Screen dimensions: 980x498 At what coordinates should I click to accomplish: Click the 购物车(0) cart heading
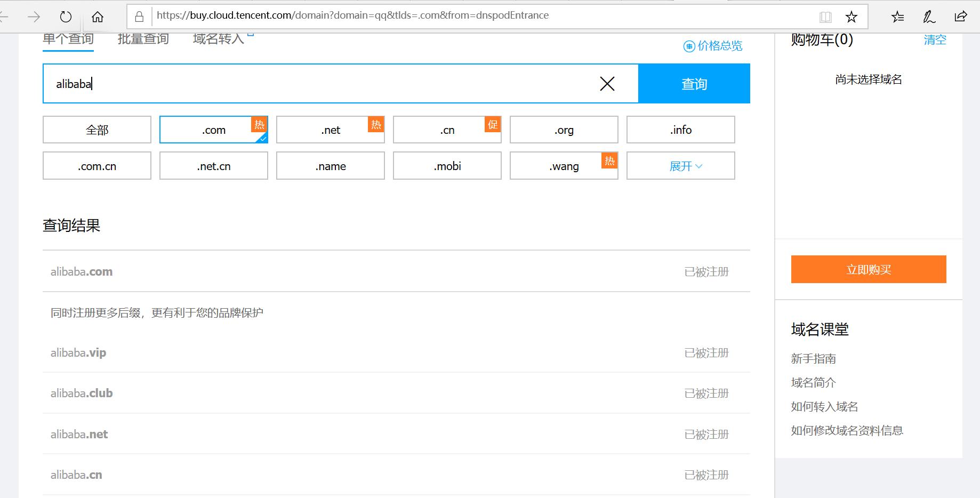(x=822, y=40)
